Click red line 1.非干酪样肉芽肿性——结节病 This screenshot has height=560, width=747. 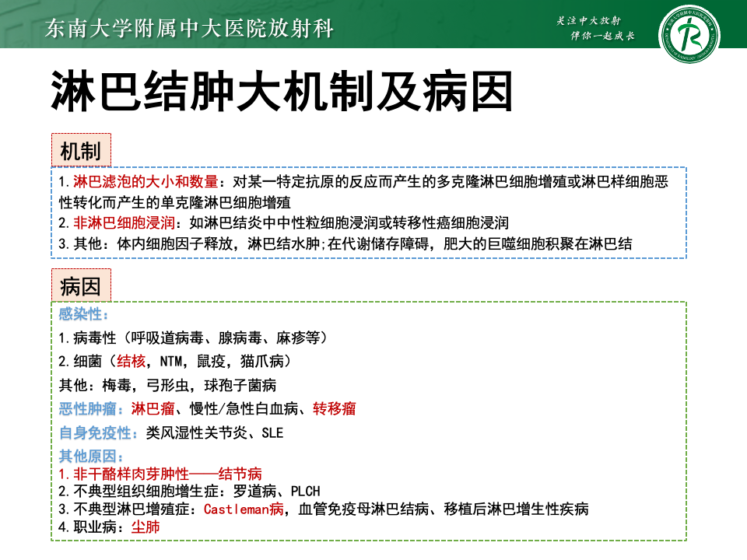click(160, 474)
